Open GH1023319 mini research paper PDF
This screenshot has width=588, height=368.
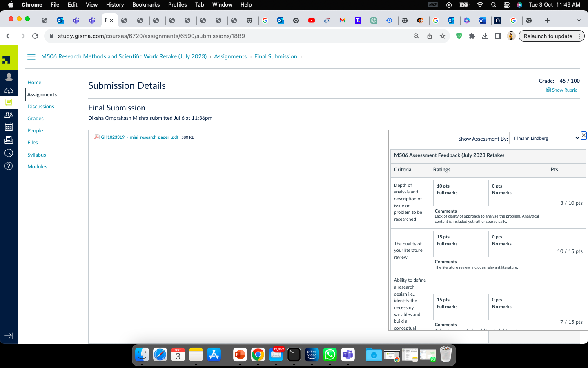pyautogui.click(x=140, y=137)
